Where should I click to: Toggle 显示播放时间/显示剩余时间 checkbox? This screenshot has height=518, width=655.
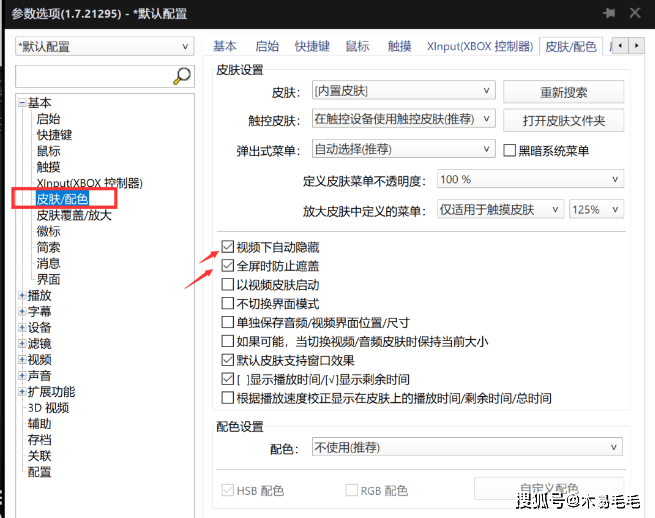coord(227,379)
